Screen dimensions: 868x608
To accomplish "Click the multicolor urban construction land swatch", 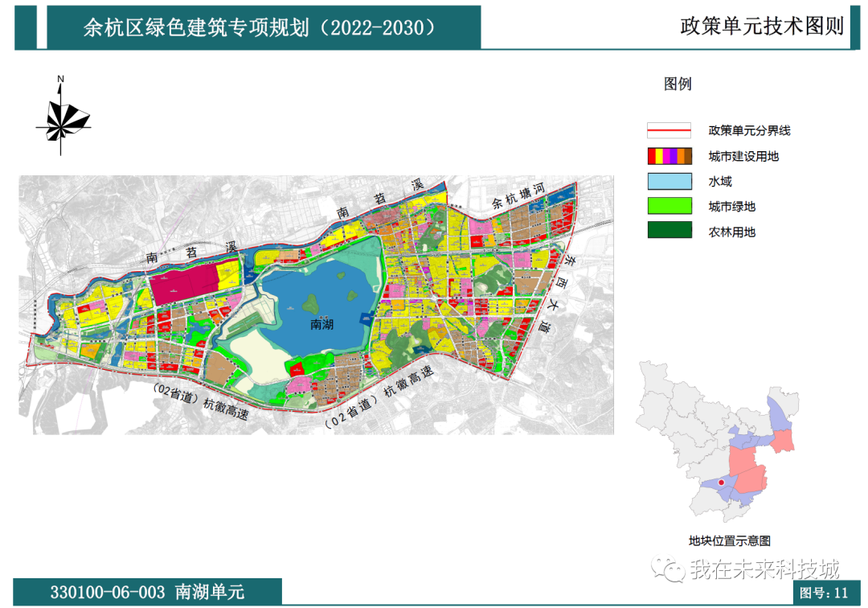I will click(669, 156).
